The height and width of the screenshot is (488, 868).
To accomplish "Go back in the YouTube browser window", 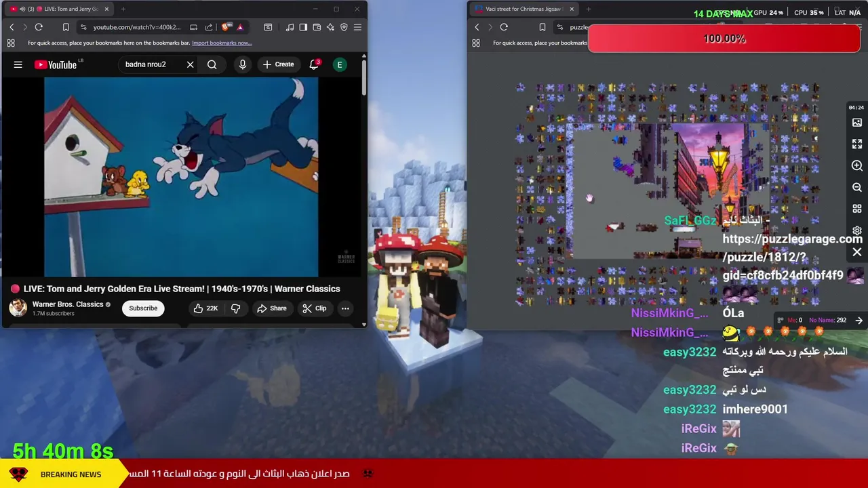I will (x=12, y=27).
